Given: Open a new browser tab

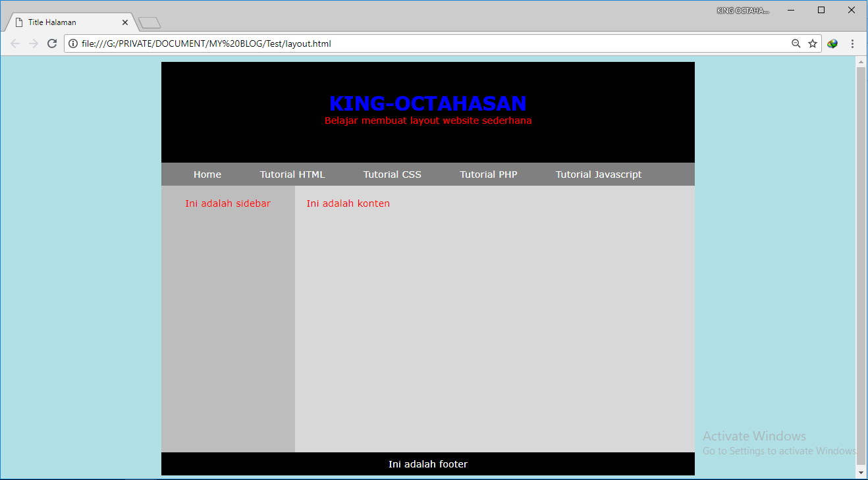Looking at the screenshot, I should point(149,21).
